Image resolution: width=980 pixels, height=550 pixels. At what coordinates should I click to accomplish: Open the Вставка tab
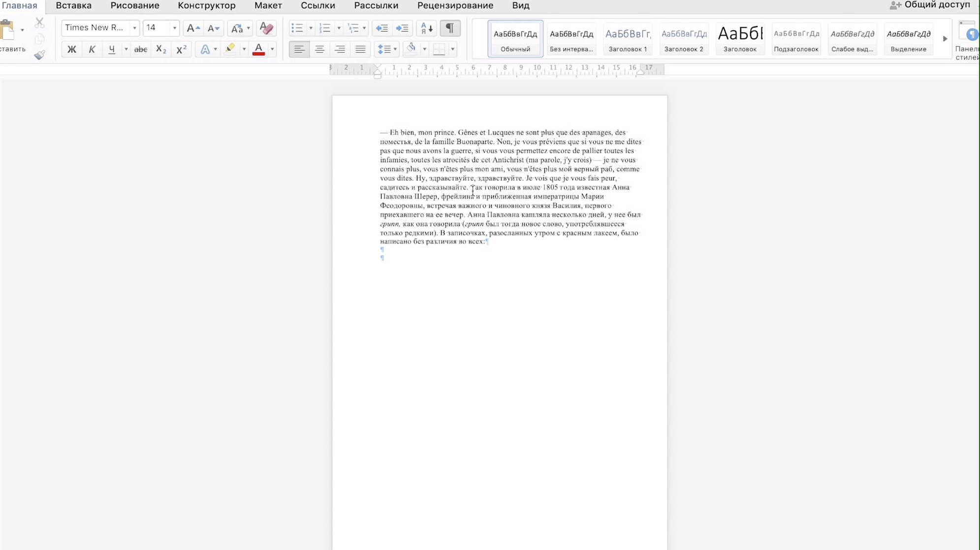pos(73,5)
